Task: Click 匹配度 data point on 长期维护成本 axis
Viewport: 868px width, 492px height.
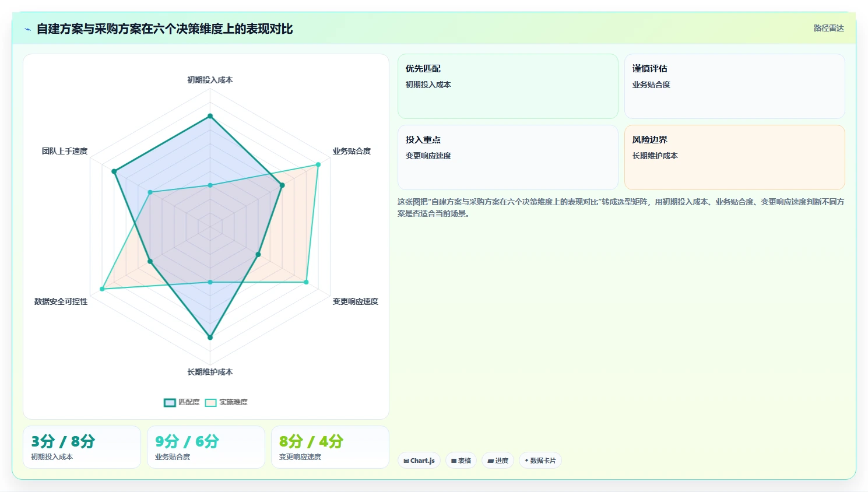Action: click(210, 338)
